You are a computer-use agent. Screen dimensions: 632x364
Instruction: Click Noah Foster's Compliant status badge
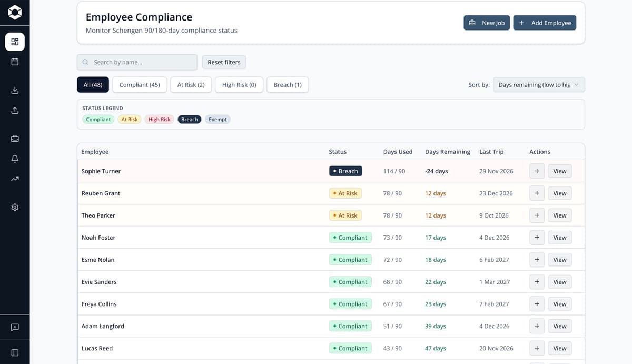pos(350,238)
